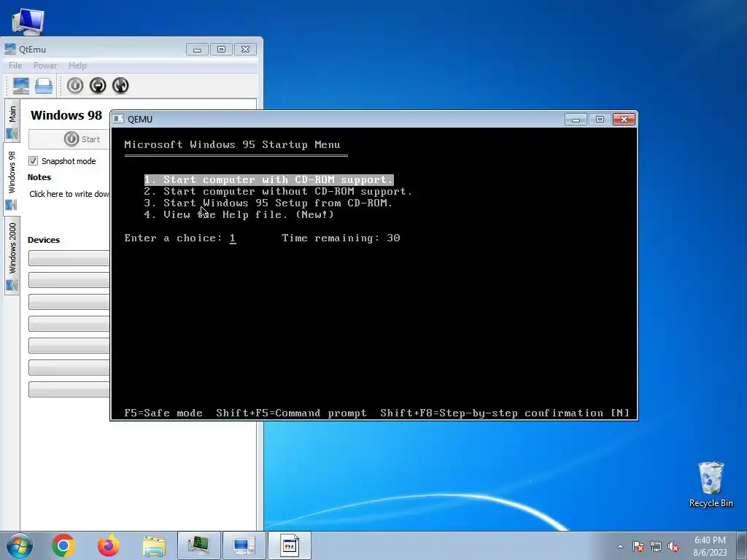Click 'Shift+F8=Step-by-step confirmation [N]' text
747x560 pixels.
click(x=505, y=413)
